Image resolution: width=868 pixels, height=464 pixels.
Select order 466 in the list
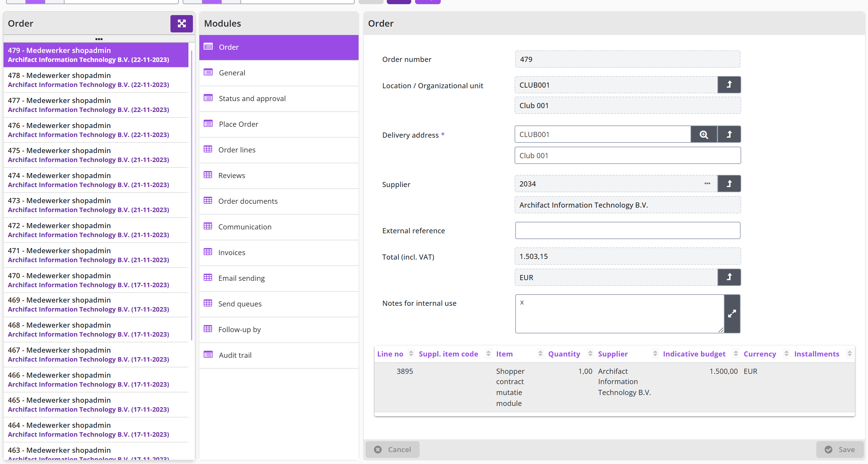[x=96, y=380]
